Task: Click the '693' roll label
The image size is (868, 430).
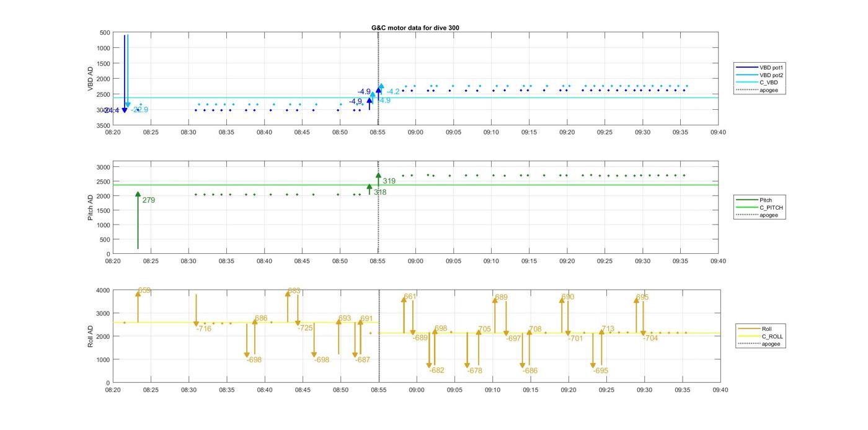Action: [344, 319]
